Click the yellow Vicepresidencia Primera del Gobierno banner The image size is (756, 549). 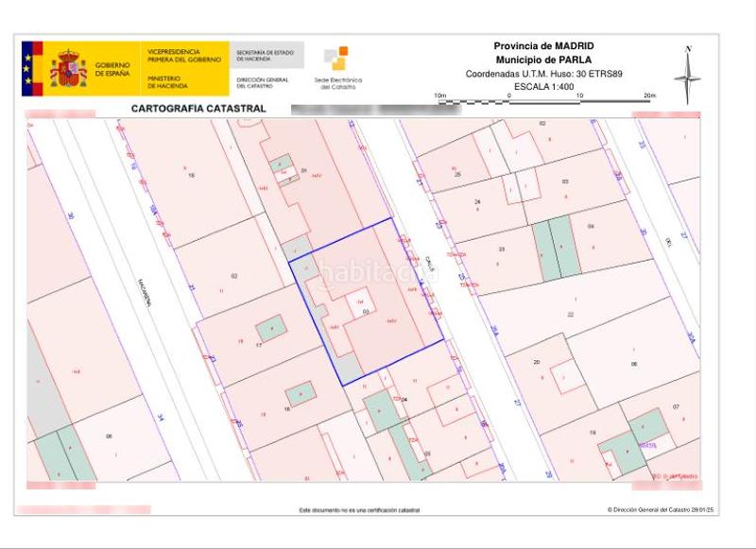pyautogui.click(x=185, y=69)
